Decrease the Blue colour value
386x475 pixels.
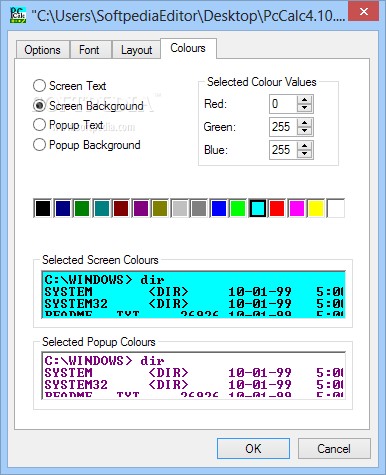(304, 154)
